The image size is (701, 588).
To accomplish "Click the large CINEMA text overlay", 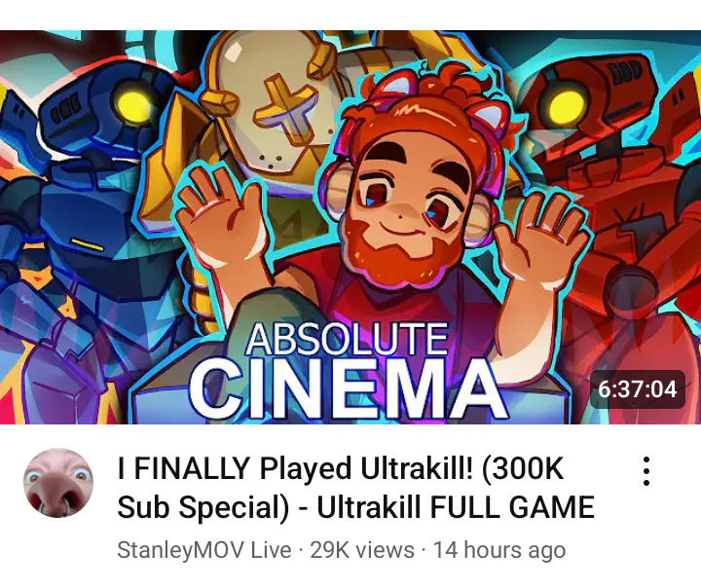I will click(348, 390).
